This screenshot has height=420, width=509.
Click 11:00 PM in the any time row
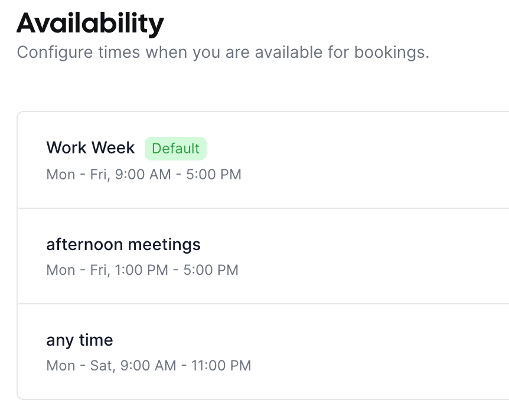pyautogui.click(x=221, y=366)
